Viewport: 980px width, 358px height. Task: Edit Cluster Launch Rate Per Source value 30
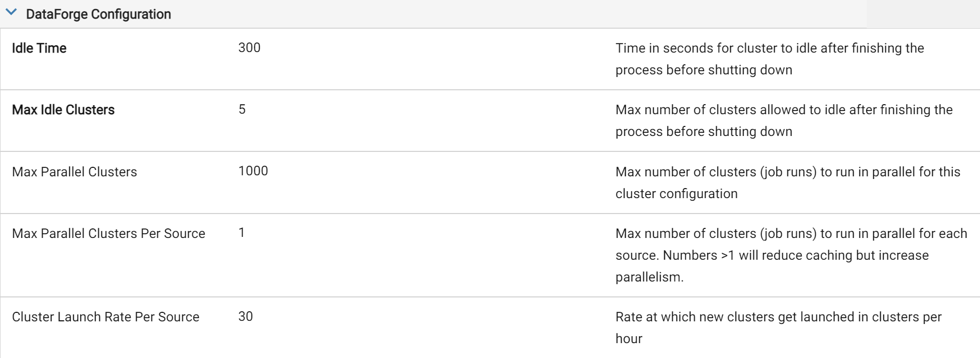pos(246,317)
